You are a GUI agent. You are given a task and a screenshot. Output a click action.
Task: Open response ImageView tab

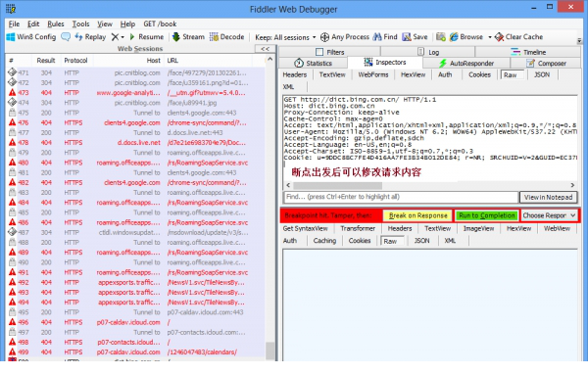click(x=478, y=228)
